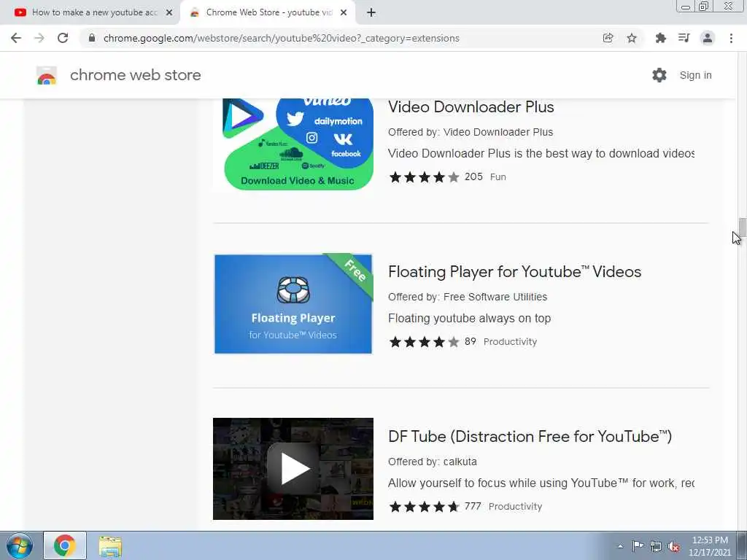Open Web Store settings gear
Viewport: 747px width, 560px height.
click(x=659, y=75)
